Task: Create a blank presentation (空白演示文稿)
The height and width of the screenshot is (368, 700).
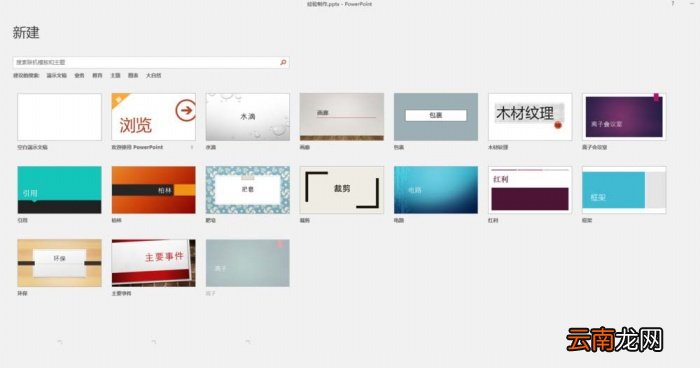Action: coord(59,117)
